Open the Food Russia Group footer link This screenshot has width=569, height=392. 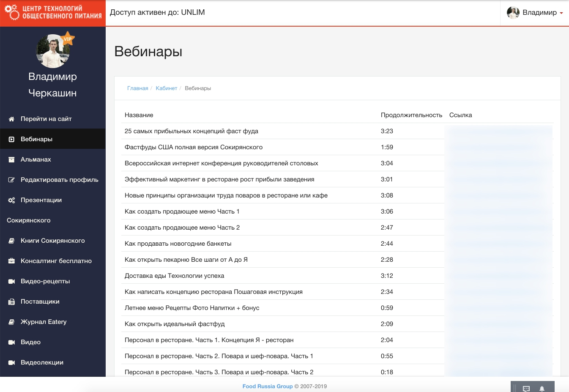267,386
